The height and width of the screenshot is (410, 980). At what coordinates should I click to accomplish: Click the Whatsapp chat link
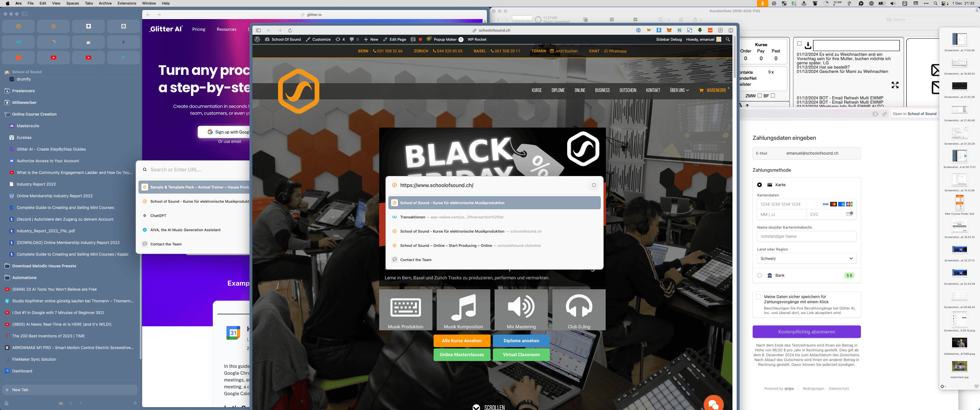pyautogui.click(x=615, y=51)
